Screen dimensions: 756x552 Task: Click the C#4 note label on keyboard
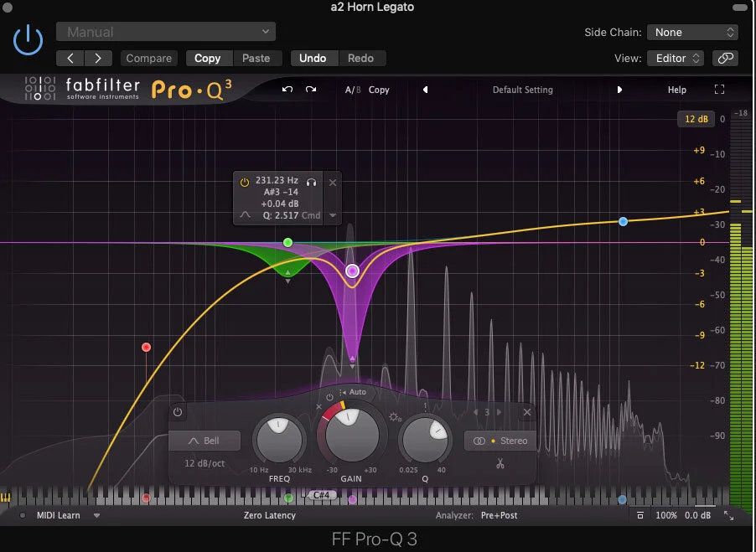tap(322, 495)
